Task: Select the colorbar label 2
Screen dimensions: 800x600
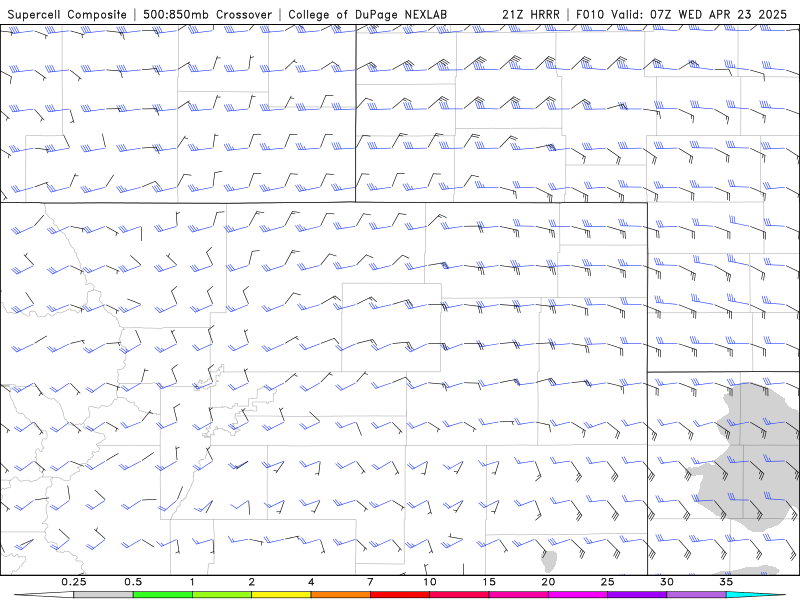Action: click(252, 582)
